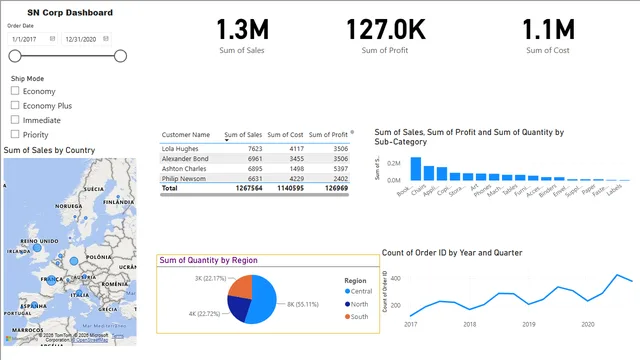Image resolution: width=640 pixels, height=360 pixels.
Task: Enable the Immediate ship mode filter
Action: (x=15, y=120)
